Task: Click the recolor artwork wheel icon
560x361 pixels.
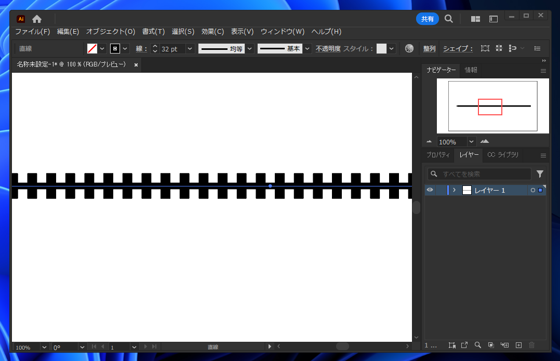Action: pos(409,49)
